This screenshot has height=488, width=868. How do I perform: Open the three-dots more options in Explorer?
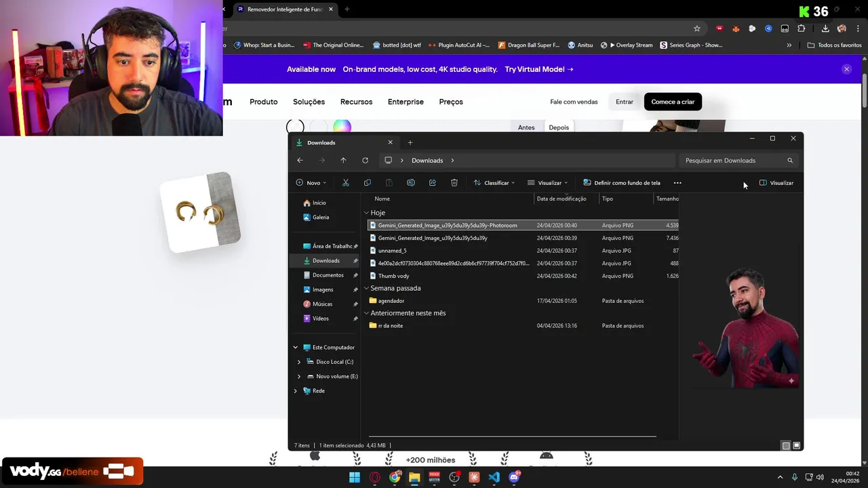(677, 183)
